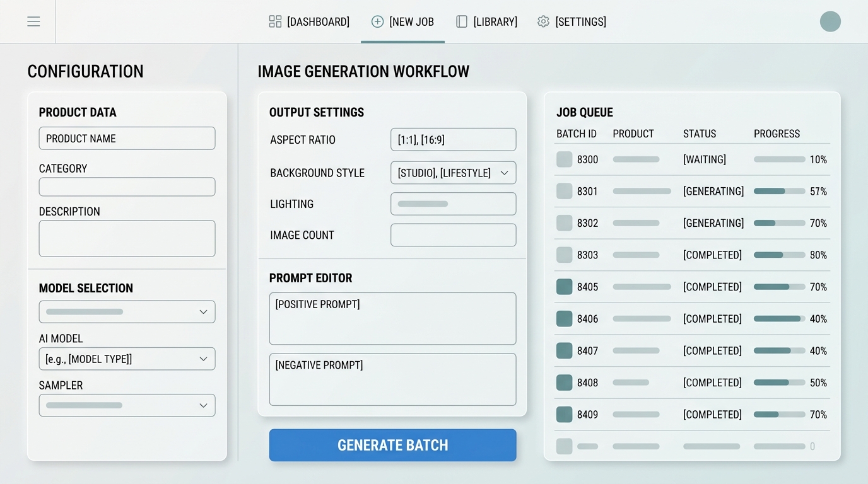The image size is (868, 484).
Task: Click the [WAITING] status of batch 8300
Action: [705, 159]
